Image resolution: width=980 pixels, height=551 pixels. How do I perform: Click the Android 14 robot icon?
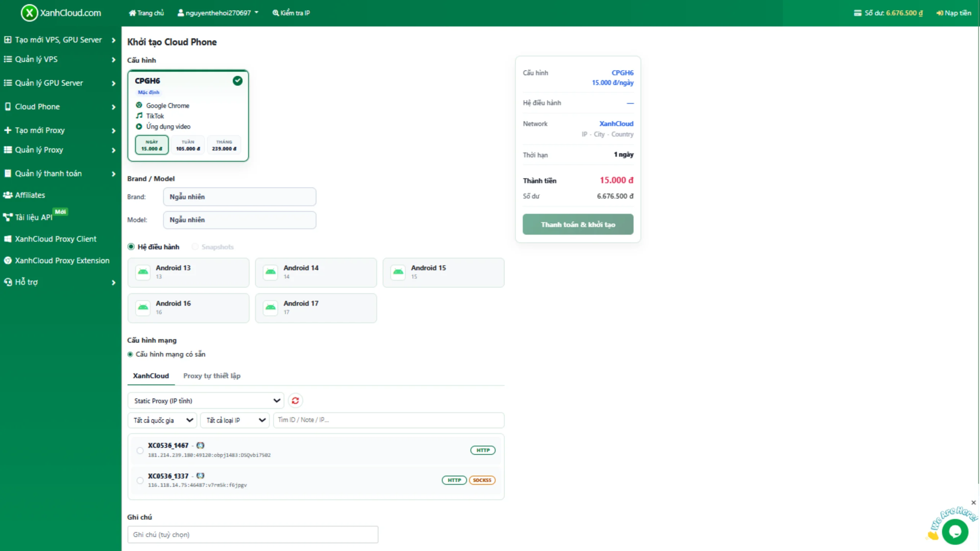tap(271, 272)
